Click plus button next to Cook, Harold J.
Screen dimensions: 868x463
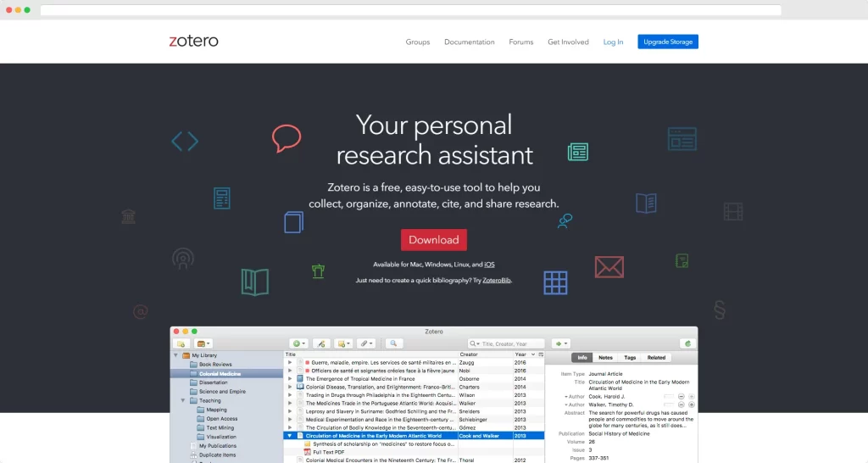pyautogui.click(x=692, y=397)
